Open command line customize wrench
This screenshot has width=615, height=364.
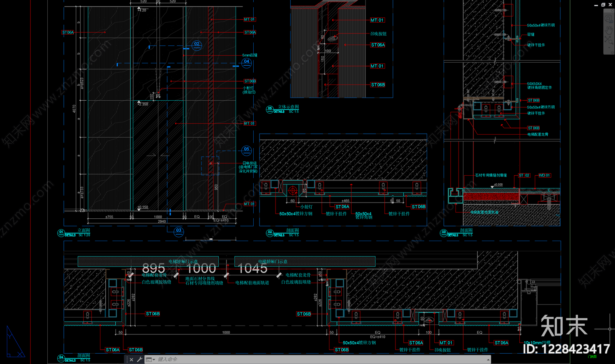(x=140, y=360)
